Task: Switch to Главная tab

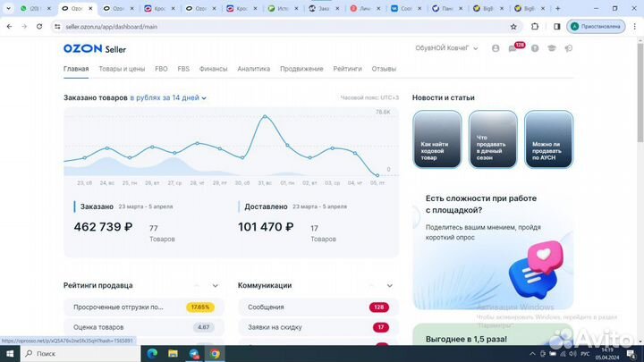Action: (x=76, y=69)
